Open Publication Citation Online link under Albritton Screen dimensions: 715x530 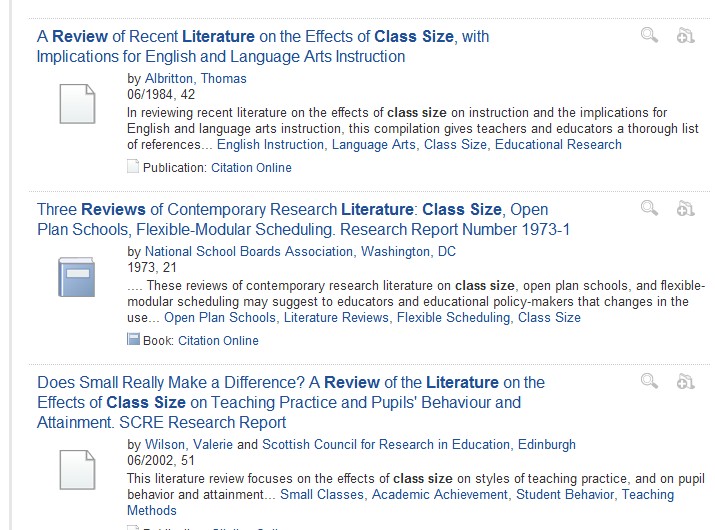click(251, 167)
